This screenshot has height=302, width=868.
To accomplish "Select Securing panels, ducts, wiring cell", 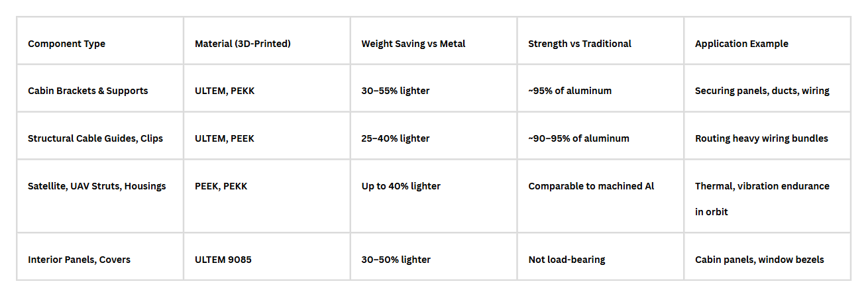I will tap(768, 88).
